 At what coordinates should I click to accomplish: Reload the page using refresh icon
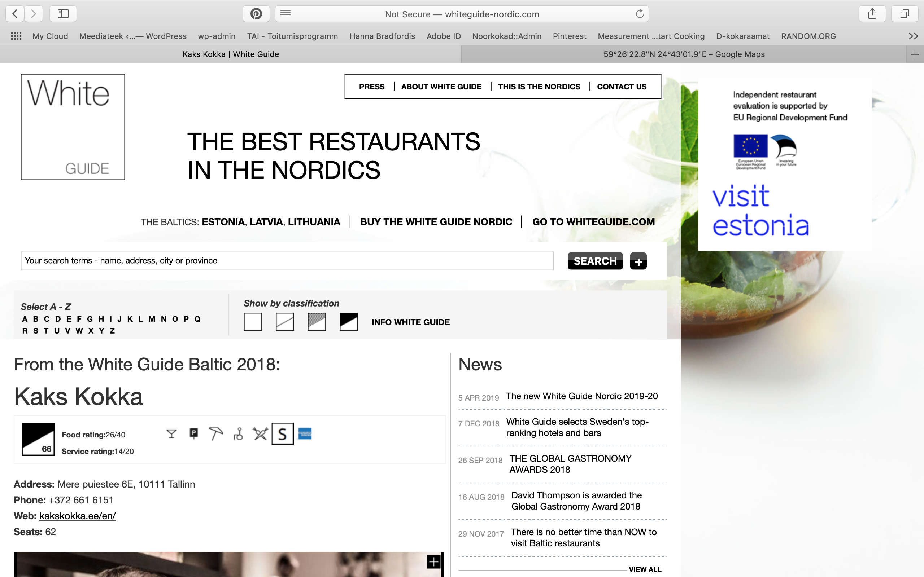(x=640, y=14)
